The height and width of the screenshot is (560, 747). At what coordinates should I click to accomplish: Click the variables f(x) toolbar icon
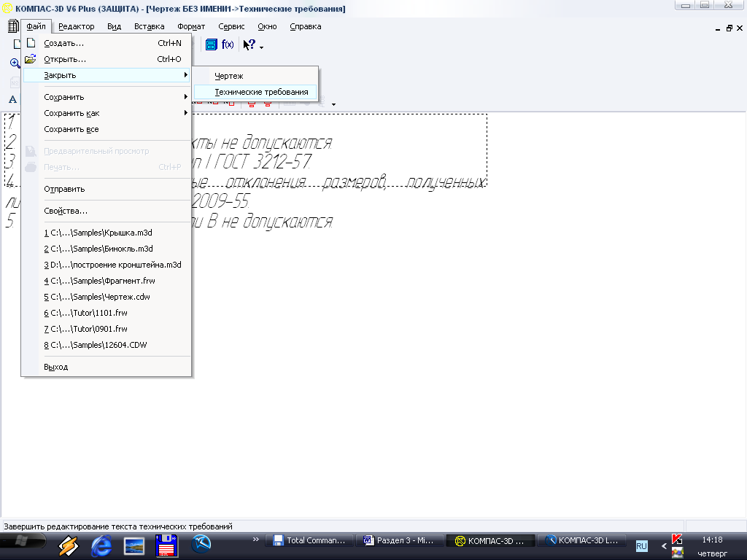228,44
